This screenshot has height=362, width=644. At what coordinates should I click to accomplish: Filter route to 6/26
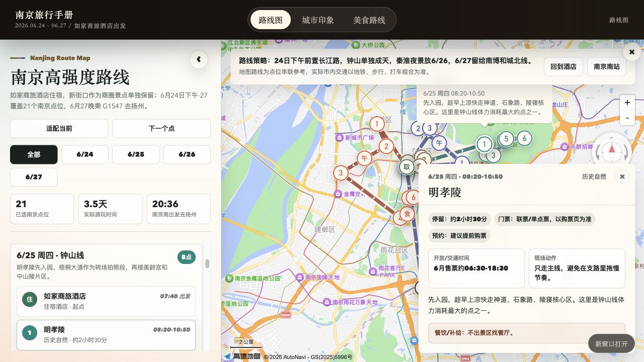187,154
